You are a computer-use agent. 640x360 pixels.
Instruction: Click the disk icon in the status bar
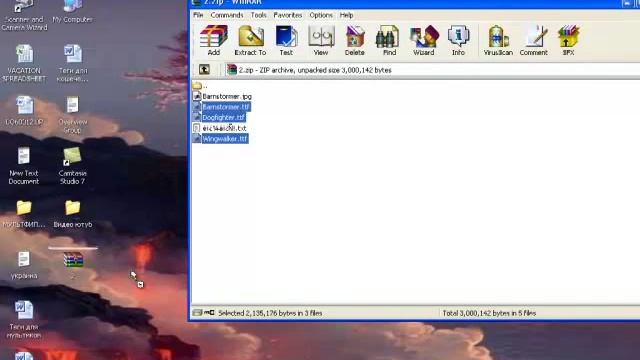coord(197,313)
